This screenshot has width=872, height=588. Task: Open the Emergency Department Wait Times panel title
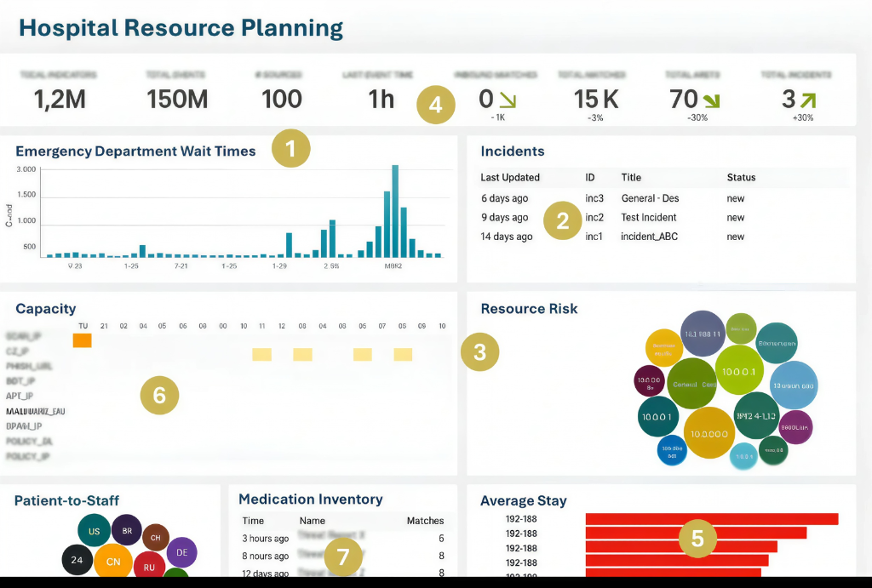coord(135,151)
